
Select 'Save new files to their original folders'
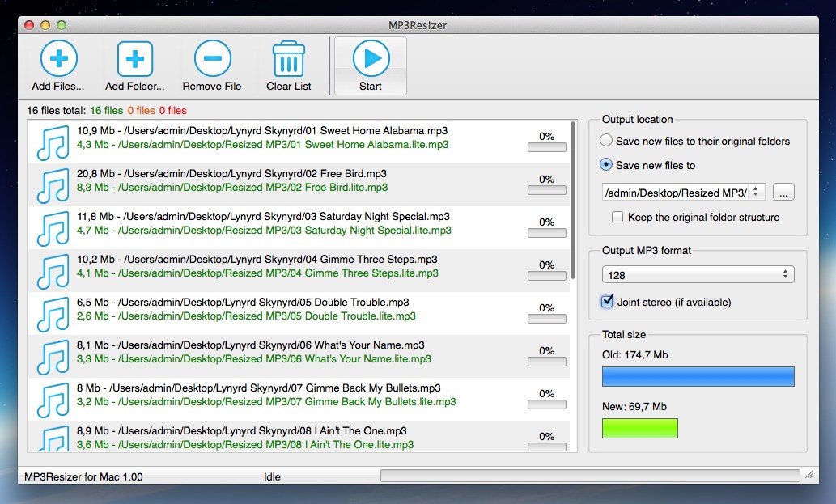(606, 141)
